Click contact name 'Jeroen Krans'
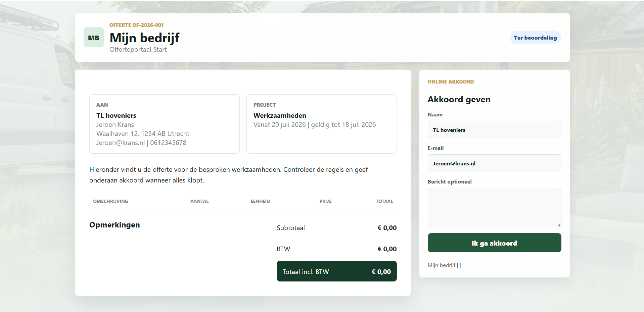 [115, 124]
